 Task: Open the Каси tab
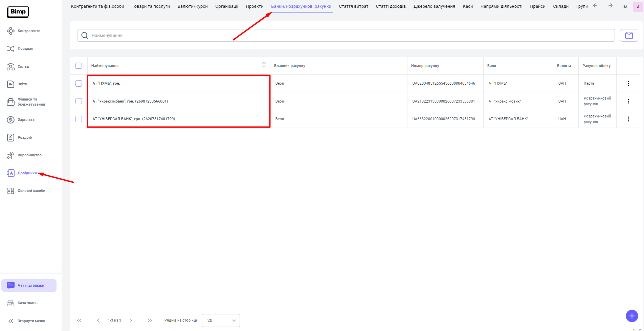[x=468, y=6]
